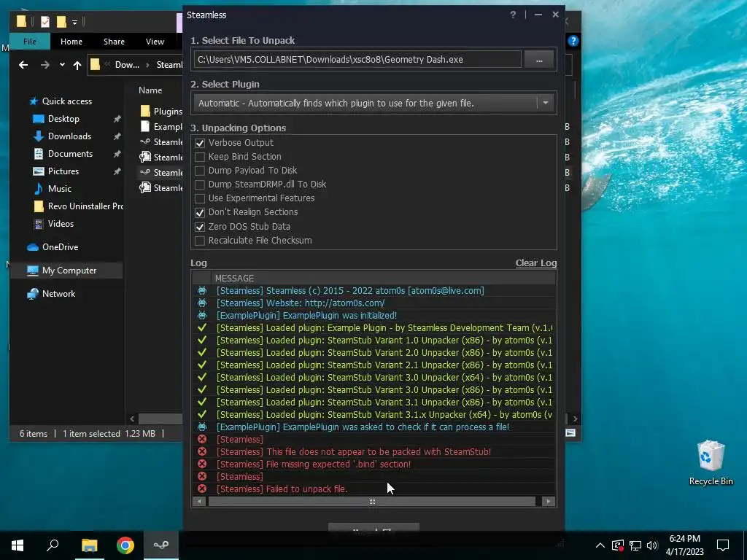Select 'not appear to be packed with SteamStub' row
Image resolution: width=747 pixels, height=560 pixels.
pyautogui.click(x=373, y=452)
